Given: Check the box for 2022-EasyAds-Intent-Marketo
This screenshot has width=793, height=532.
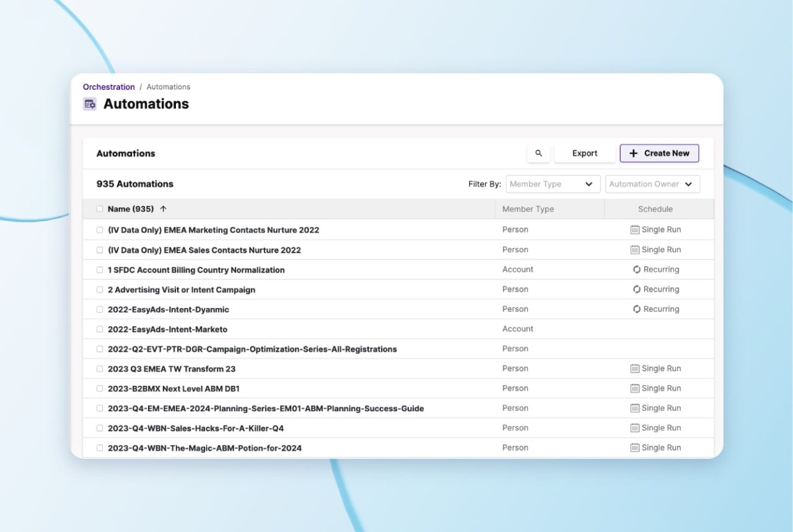Looking at the screenshot, I should (x=100, y=329).
